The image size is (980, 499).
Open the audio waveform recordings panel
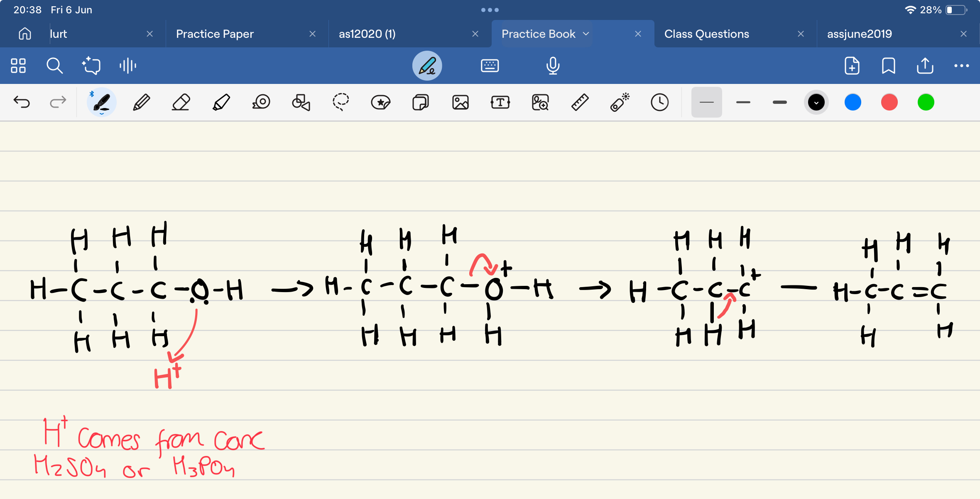(x=127, y=66)
